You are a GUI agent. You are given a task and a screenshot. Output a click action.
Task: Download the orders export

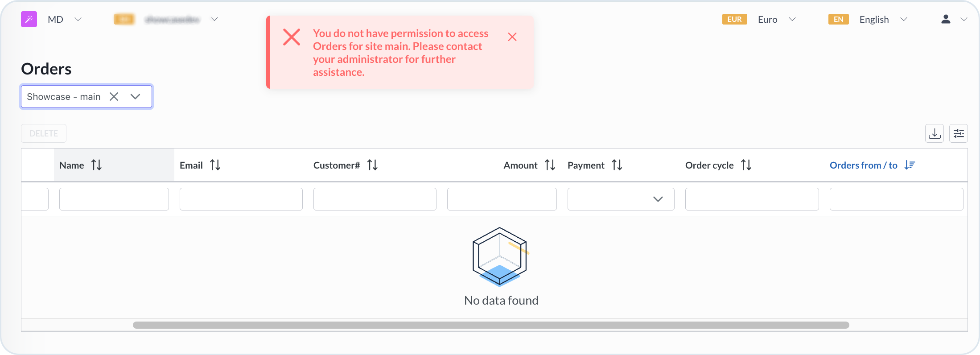[935, 133]
